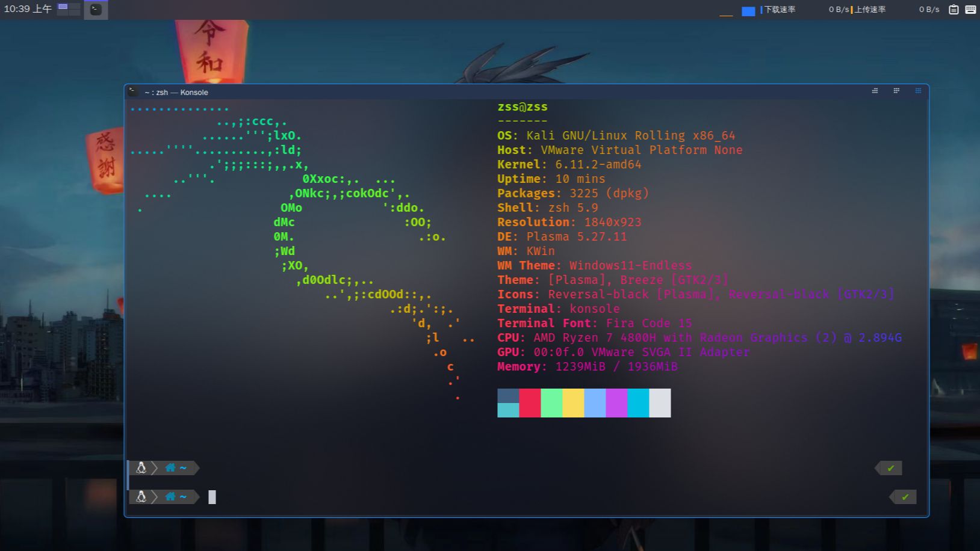
Task: Pick the red swatch in the neofetch palette
Action: [530, 403]
